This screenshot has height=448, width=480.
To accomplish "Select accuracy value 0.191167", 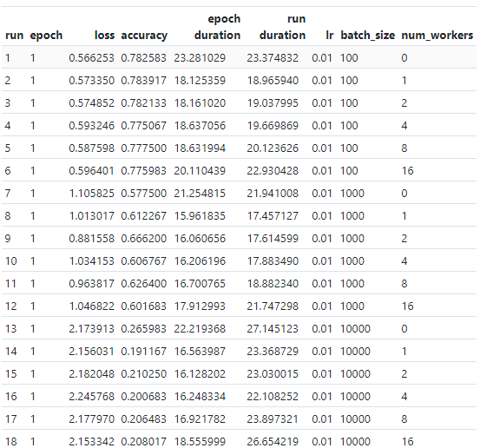I will (x=143, y=352).
